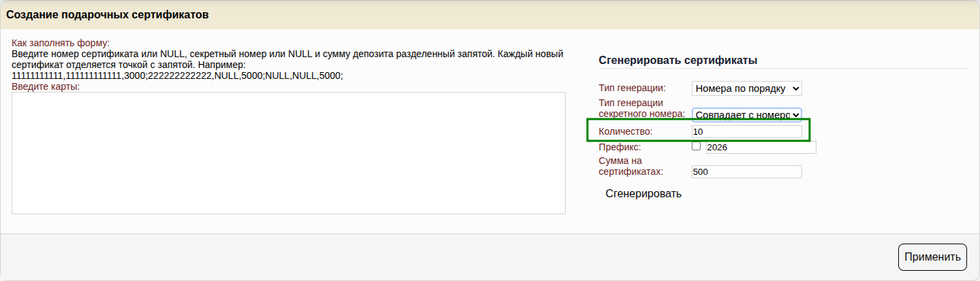This screenshot has height=281, width=980.
Task: Focus the Количество input field
Action: point(746,131)
